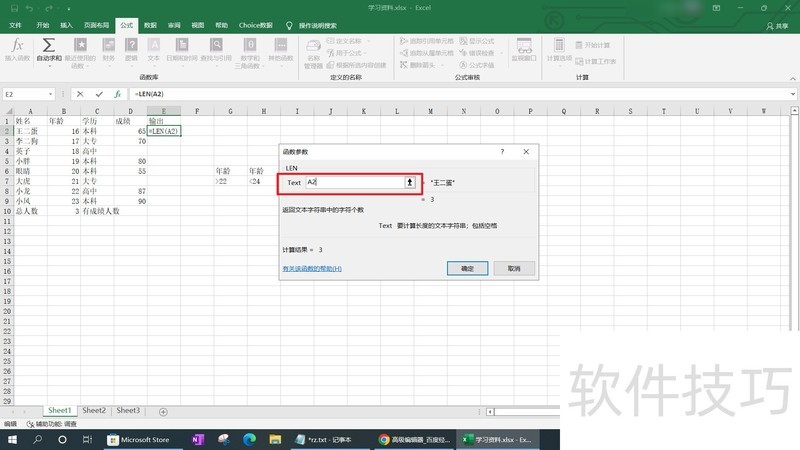800x450 pixels.
Task: Switch to the Sheet3 tab
Action: [128, 411]
